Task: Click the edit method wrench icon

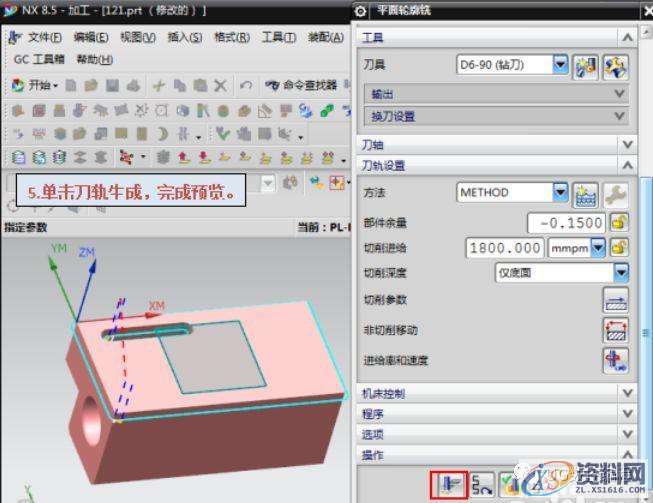Action: pos(616,195)
